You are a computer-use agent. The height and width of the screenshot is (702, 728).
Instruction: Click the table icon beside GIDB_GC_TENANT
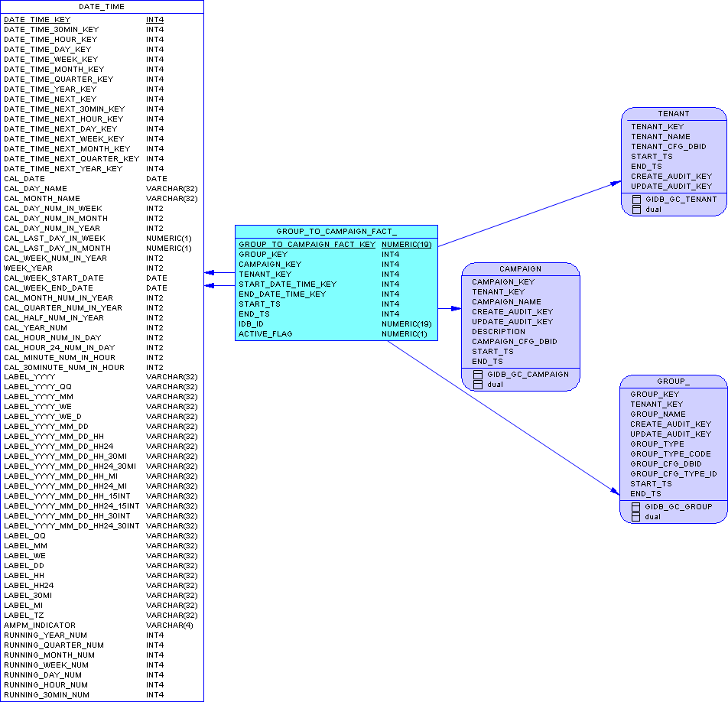(636, 200)
